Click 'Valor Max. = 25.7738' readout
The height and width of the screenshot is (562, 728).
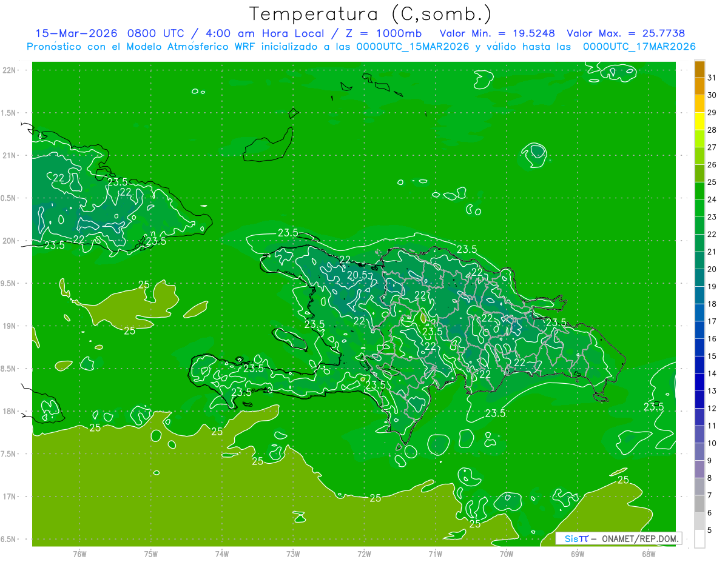point(627,33)
